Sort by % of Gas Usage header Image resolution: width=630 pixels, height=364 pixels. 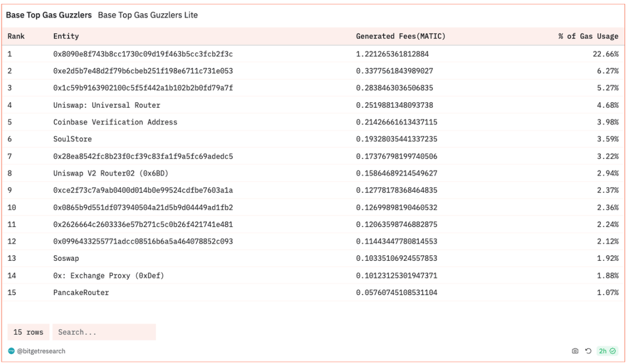588,37
